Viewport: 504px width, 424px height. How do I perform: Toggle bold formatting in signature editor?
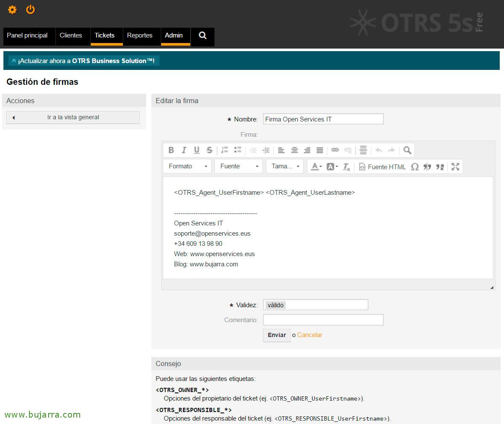(171, 150)
